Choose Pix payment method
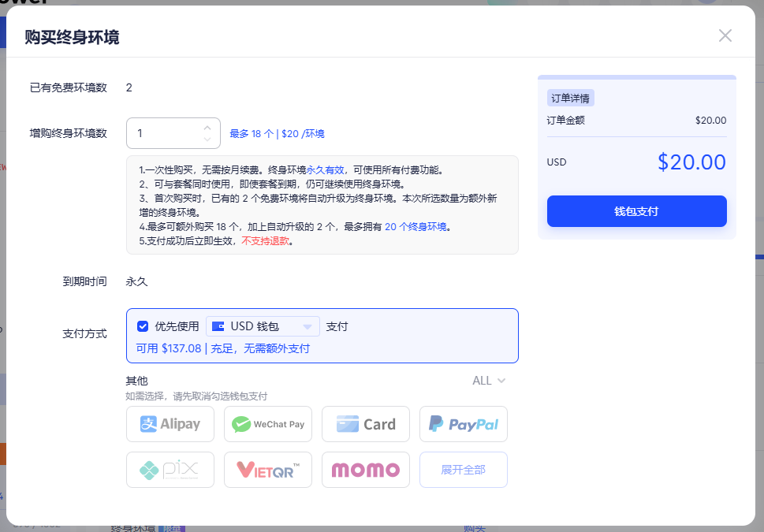 pyautogui.click(x=170, y=470)
